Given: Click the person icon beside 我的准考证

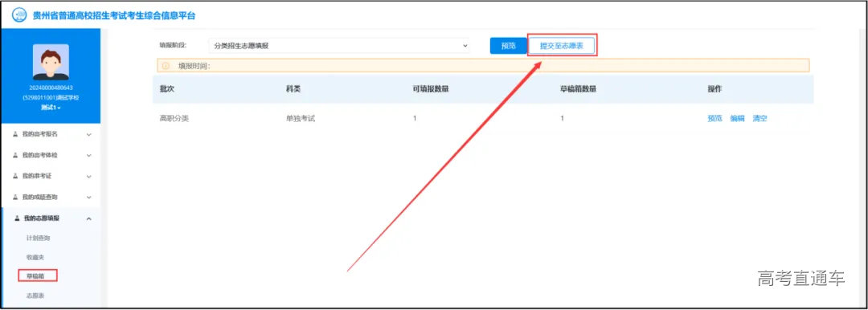Looking at the screenshot, I should tap(15, 176).
